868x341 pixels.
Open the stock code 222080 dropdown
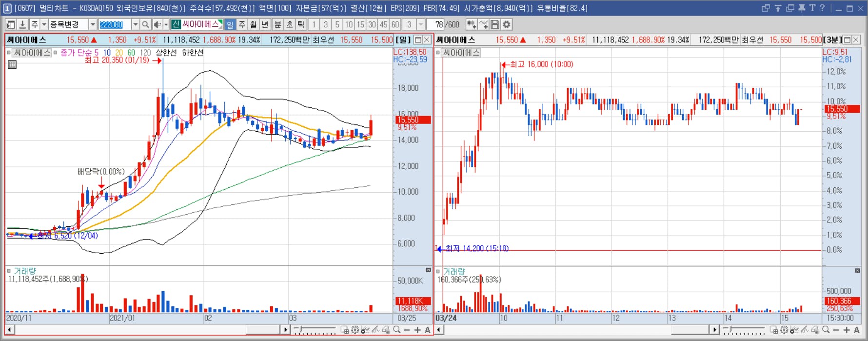pos(135,24)
